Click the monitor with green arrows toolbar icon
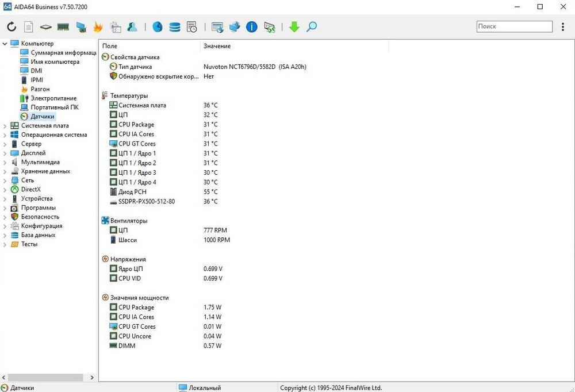The width and height of the screenshot is (575, 392). click(270, 27)
